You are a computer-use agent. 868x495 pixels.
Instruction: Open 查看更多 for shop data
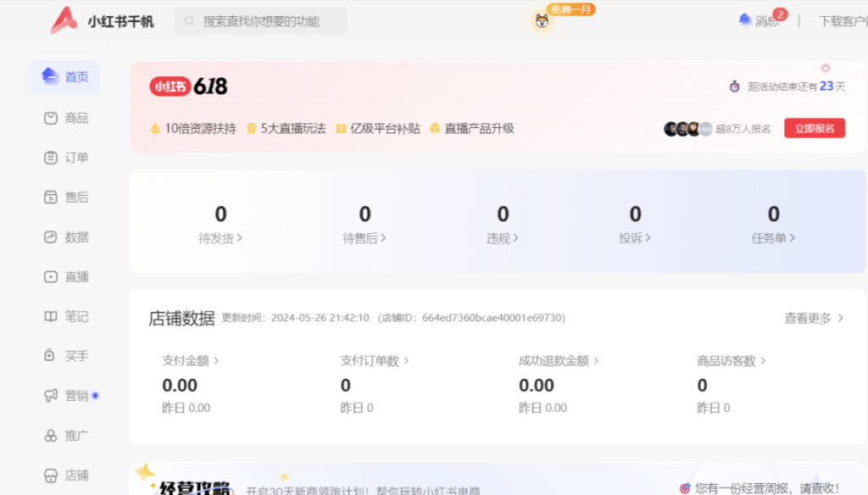814,319
